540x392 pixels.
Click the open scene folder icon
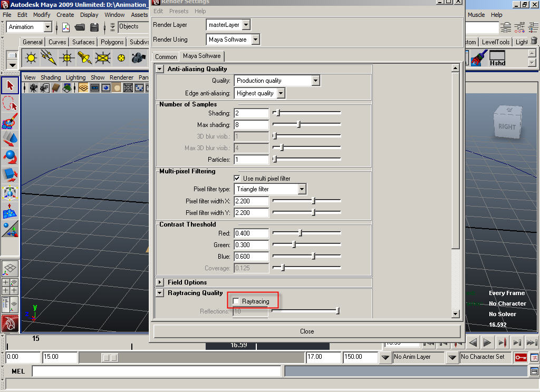tap(80, 27)
